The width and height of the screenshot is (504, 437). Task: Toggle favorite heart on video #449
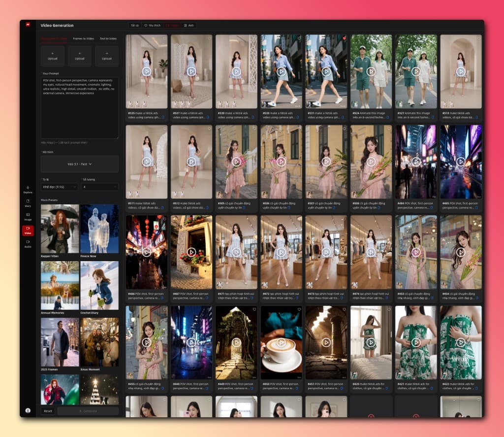pos(254,309)
